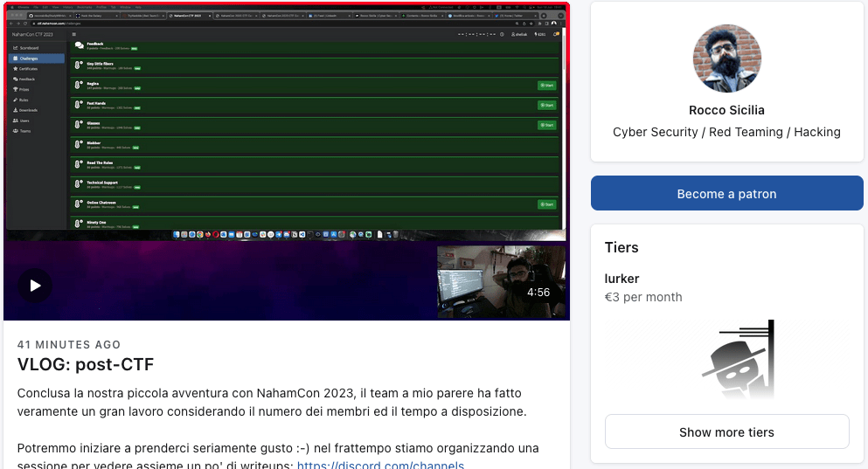The width and height of the screenshot is (868, 469).
Task: Click Rocco Sicilia's profile avatar
Action: tap(726, 59)
